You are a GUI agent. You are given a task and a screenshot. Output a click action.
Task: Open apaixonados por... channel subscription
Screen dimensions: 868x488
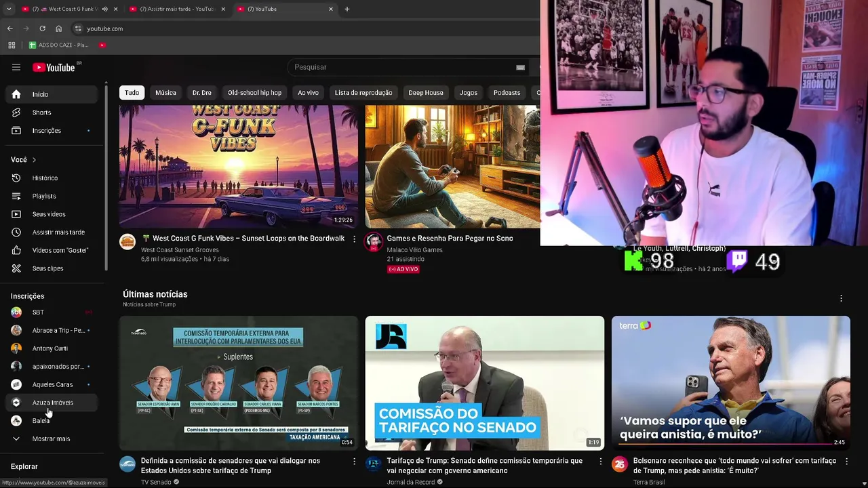[51, 367]
